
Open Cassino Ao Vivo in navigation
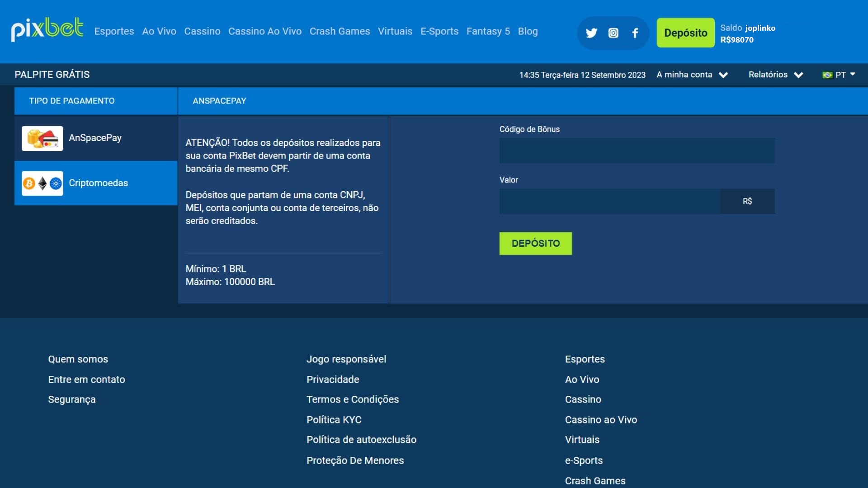click(265, 32)
